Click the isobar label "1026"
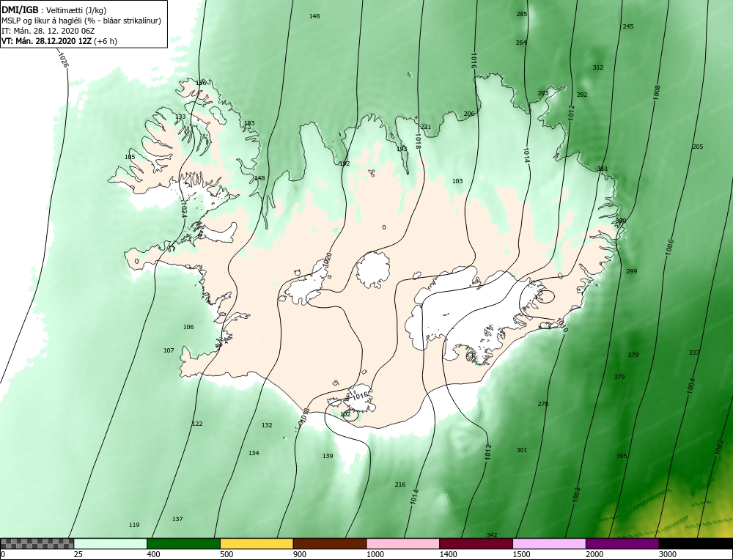 tap(63, 60)
